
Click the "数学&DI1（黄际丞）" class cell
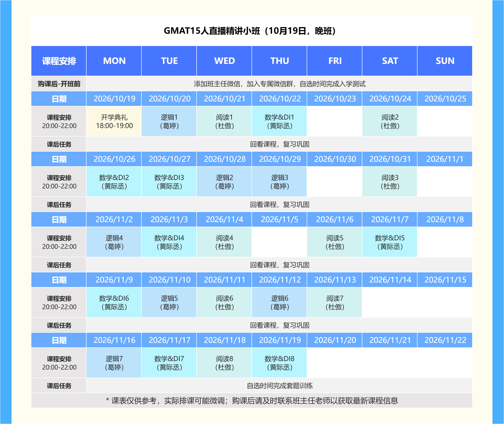pyautogui.click(x=279, y=121)
